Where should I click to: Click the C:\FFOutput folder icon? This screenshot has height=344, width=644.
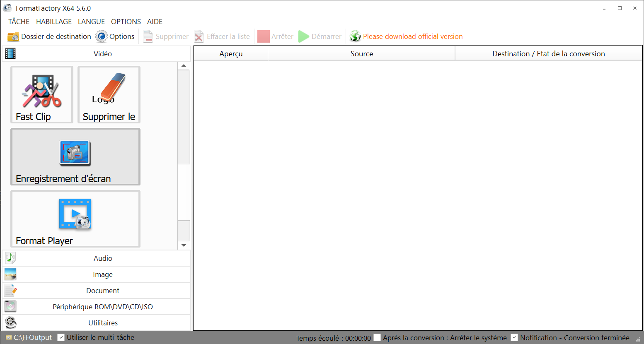click(x=9, y=337)
